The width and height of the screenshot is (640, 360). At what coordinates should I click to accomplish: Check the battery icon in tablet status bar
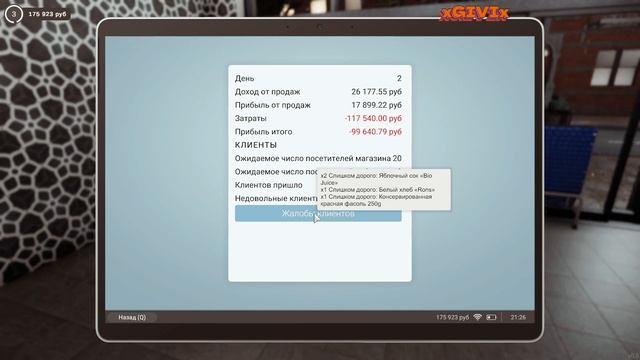point(491,317)
